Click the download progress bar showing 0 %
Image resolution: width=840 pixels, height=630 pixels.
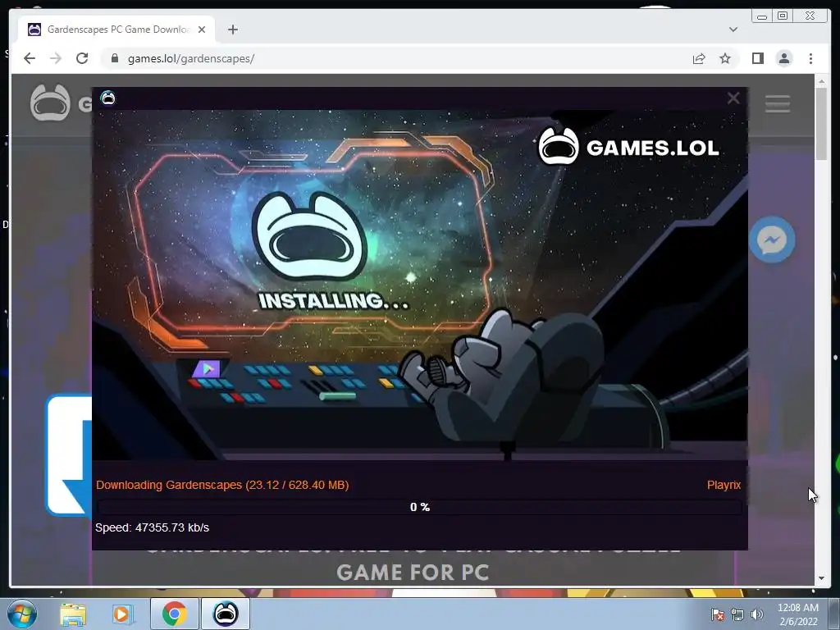pyautogui.click(x=419, y=507)
